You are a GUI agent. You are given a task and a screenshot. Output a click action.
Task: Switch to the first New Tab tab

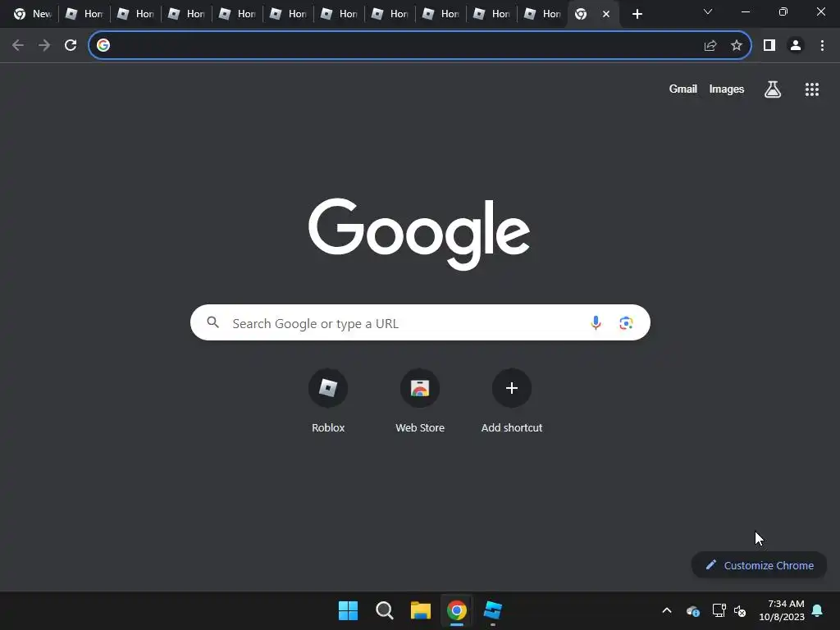point(31,14)
